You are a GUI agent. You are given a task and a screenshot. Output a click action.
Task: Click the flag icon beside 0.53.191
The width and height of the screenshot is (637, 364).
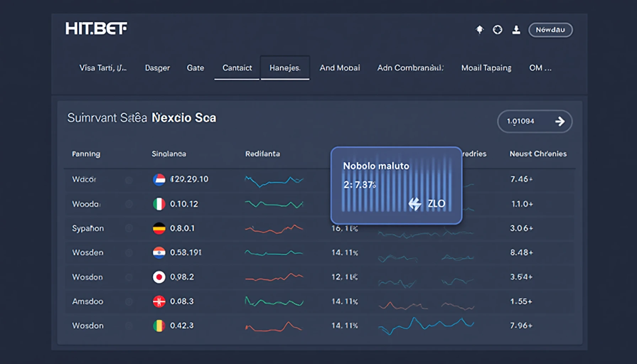click(x=159, y=253)
